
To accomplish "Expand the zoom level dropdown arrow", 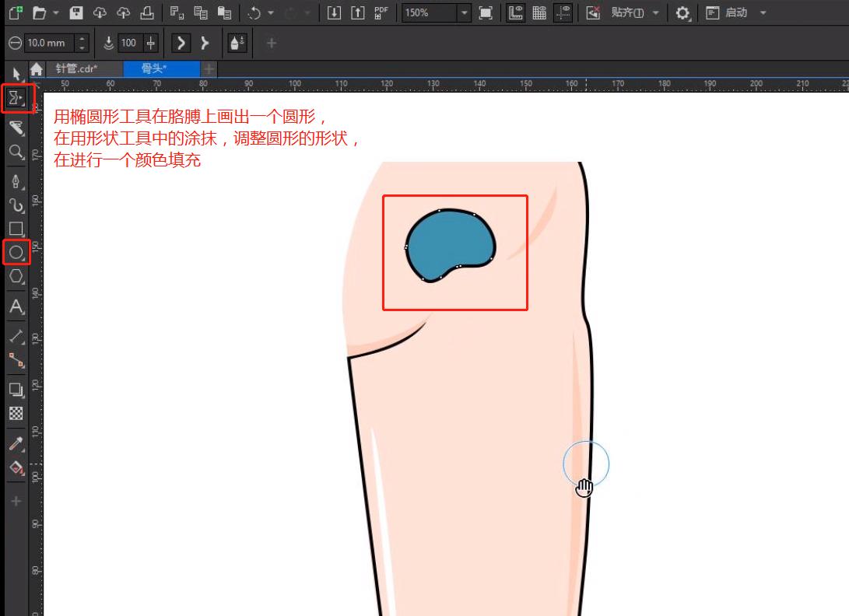I will [x=464, y=12].
